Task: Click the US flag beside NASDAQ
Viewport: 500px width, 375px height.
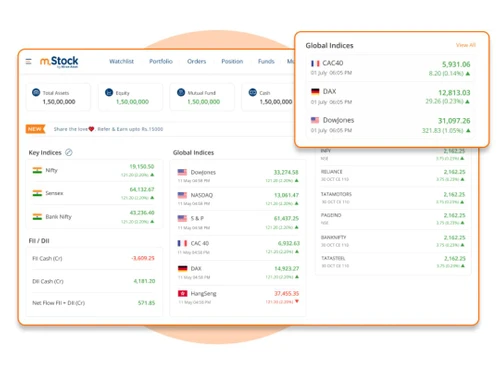Action: coord(182,195)
